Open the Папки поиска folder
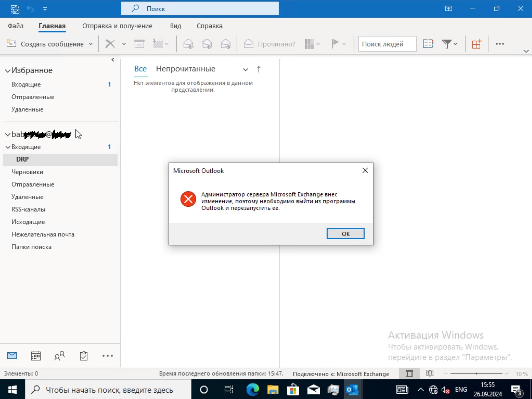This screenshot has height=399, width=532. 31,247
